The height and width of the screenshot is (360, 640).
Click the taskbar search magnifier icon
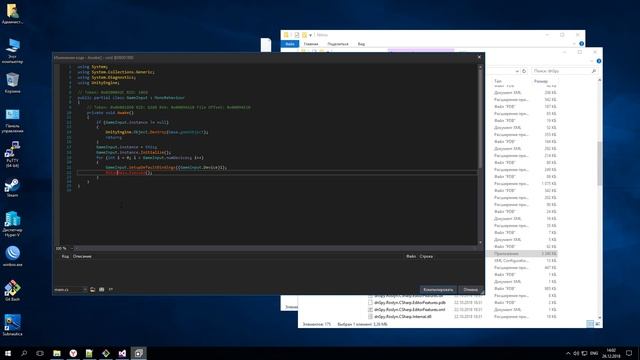[x=24, y=353]
